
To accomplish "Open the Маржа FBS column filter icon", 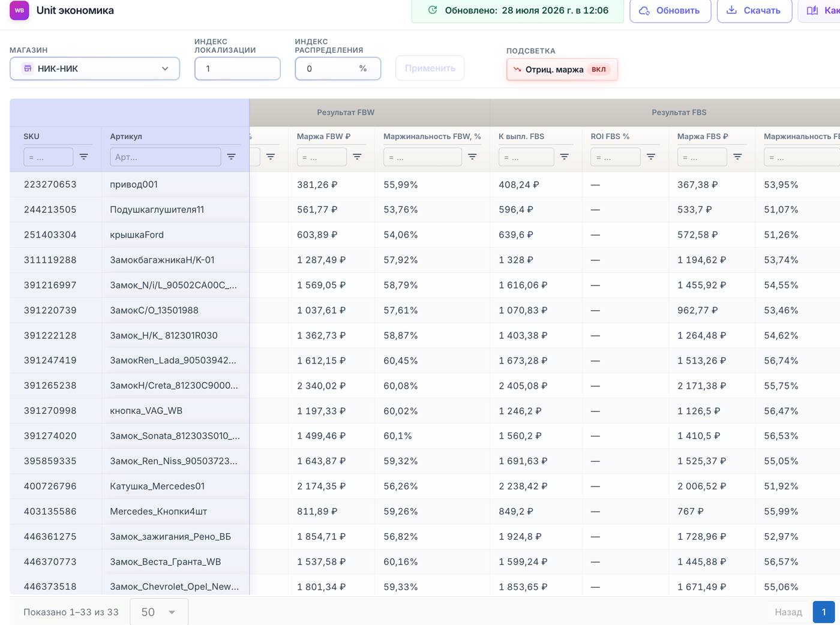I will [737, 157].
